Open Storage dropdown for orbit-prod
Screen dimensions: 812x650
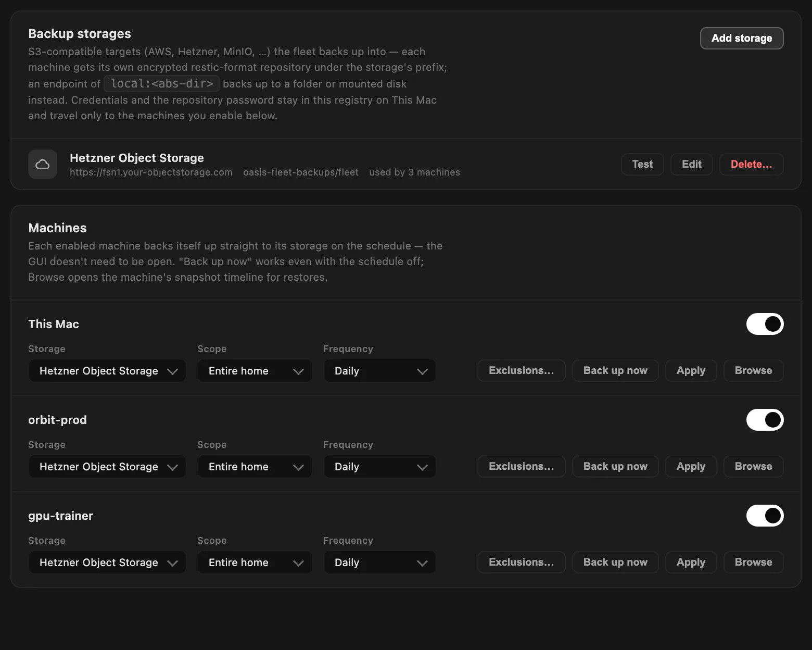(107, 467)
